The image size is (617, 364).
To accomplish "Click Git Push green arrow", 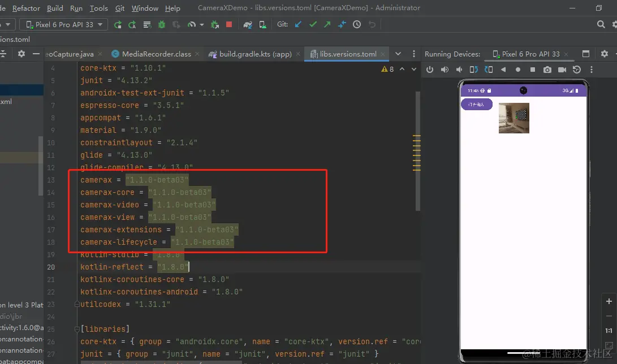I will click(x=327, y=24).
